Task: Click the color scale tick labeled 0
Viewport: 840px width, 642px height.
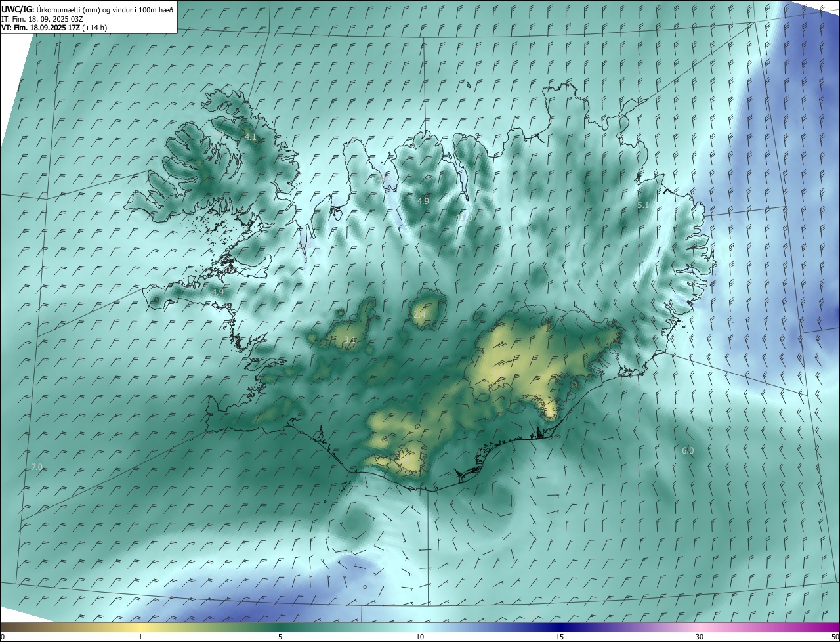Action: click(x=3, y=637)
